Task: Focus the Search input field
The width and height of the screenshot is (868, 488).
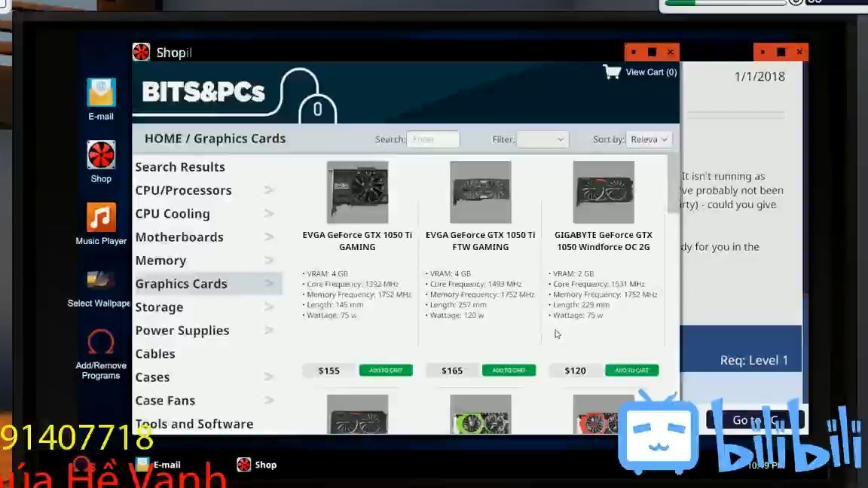Action: click(x=433, y=139)
